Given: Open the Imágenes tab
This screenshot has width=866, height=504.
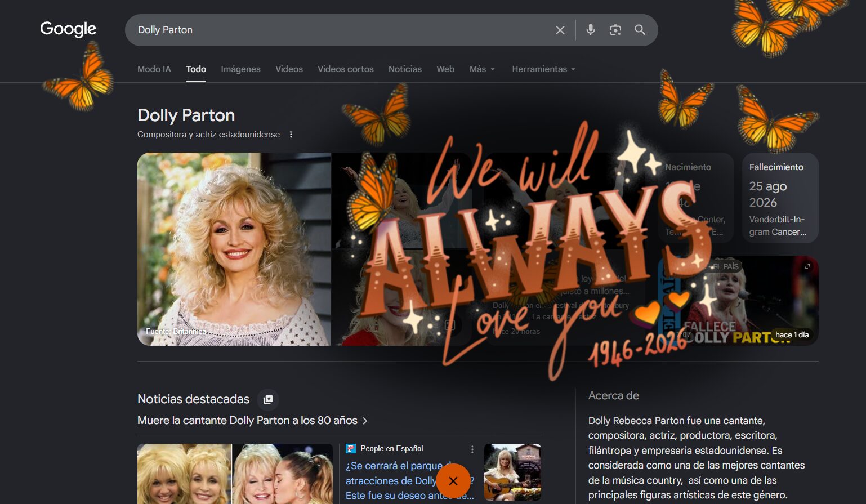Looking at the screenshot, I should 240,69.
